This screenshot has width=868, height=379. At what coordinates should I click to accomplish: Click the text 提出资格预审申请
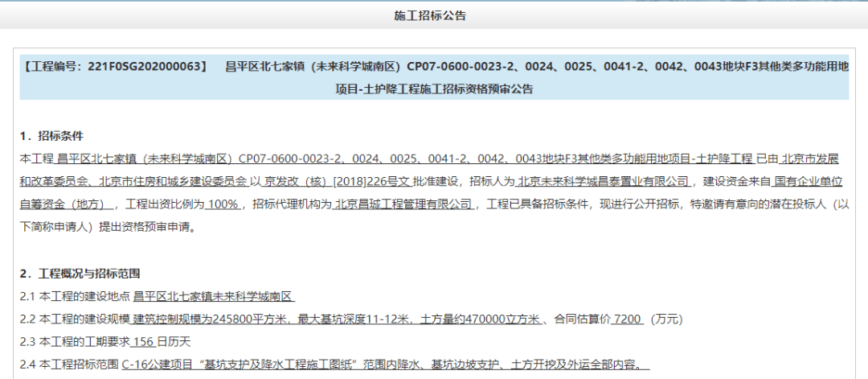tap(143, 227)
